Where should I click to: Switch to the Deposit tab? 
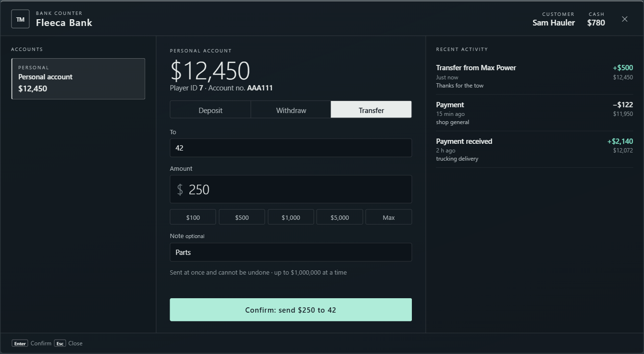point(211,110)
